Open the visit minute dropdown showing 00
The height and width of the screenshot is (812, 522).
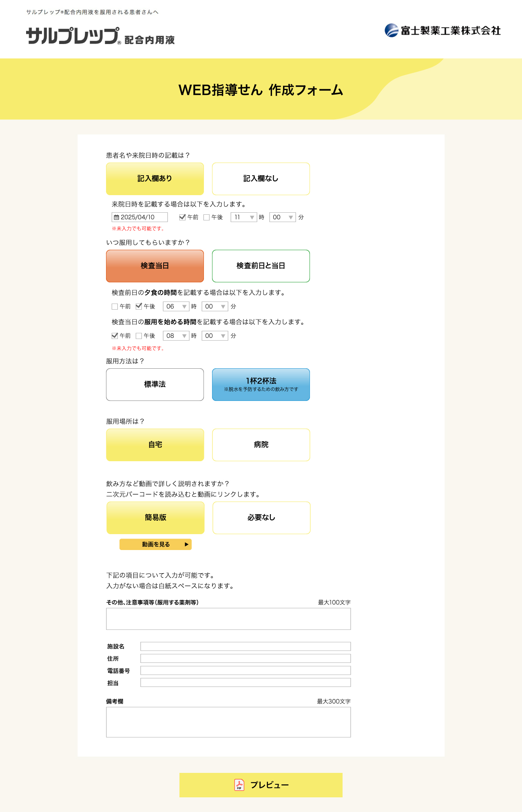(283, 217)
